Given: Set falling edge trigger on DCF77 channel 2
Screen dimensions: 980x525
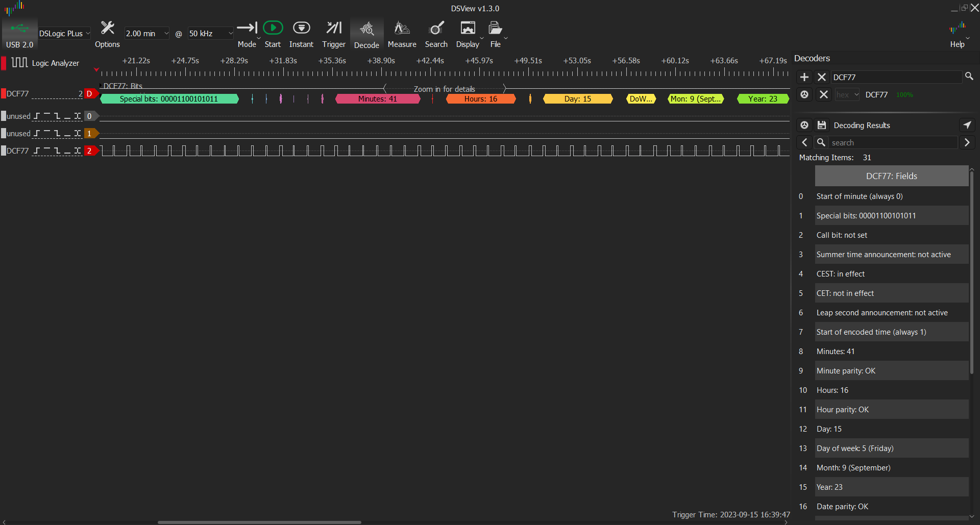Looking at the screenshot, I should (57, 151).
